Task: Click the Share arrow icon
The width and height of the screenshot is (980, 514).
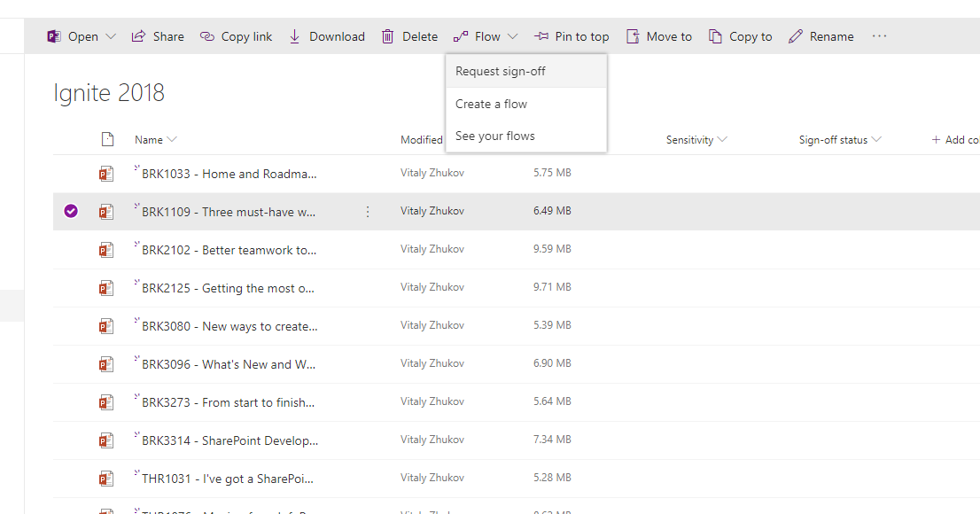Action: coord(138,36)
